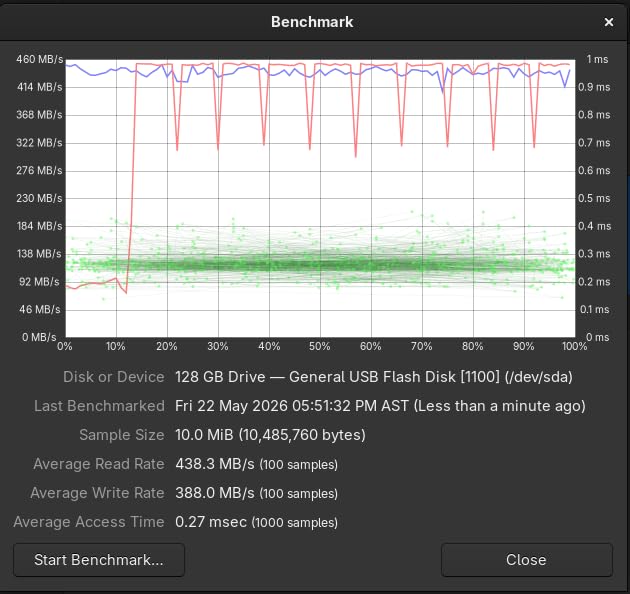
Task: Click the 10.0 MiB sample size value
Action: click(270, 435)
